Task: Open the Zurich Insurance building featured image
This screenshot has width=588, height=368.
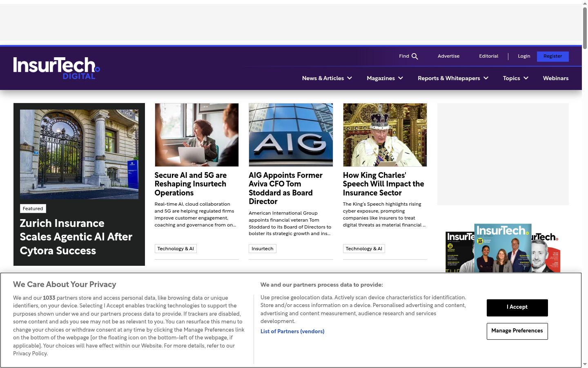Action: point(79,154)
